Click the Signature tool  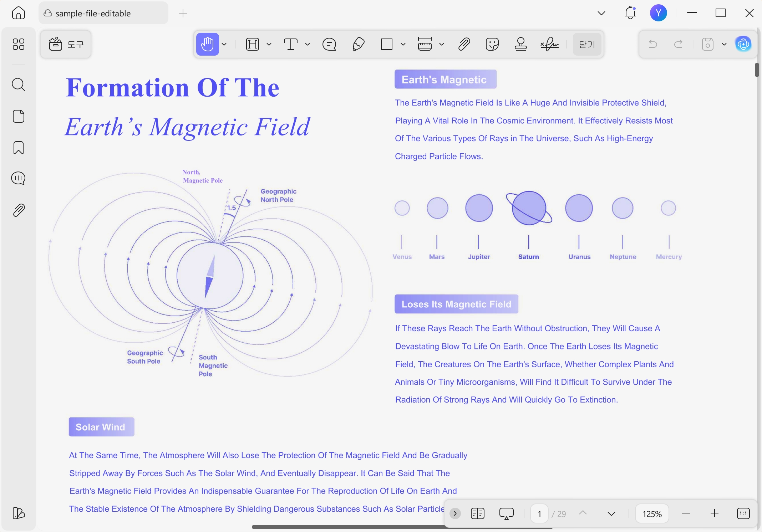tap(549, 45)
